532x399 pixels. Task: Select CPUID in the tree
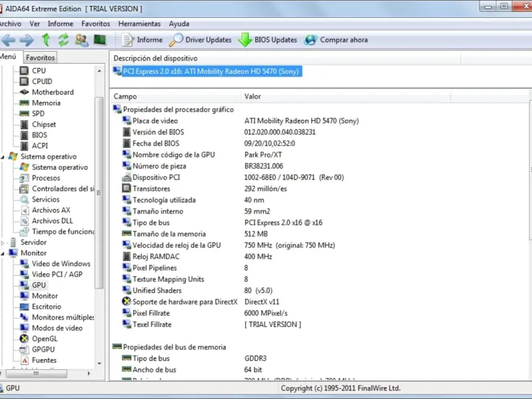pyautogui.click(x=42, y=81)
